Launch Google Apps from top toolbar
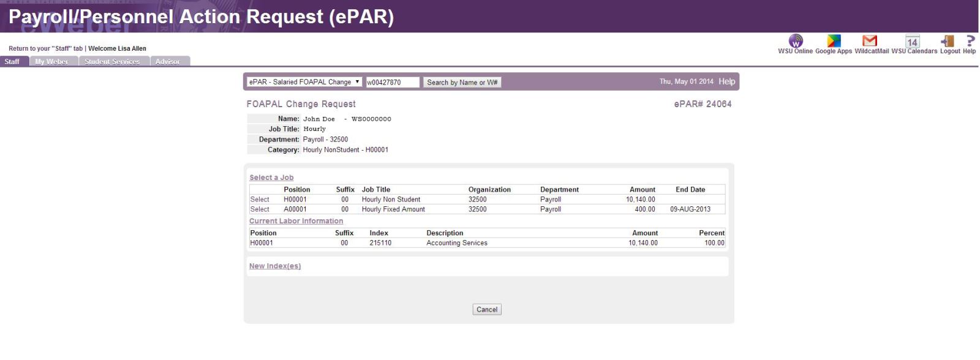This screenshot has width=980, height=360. [834, 42]
